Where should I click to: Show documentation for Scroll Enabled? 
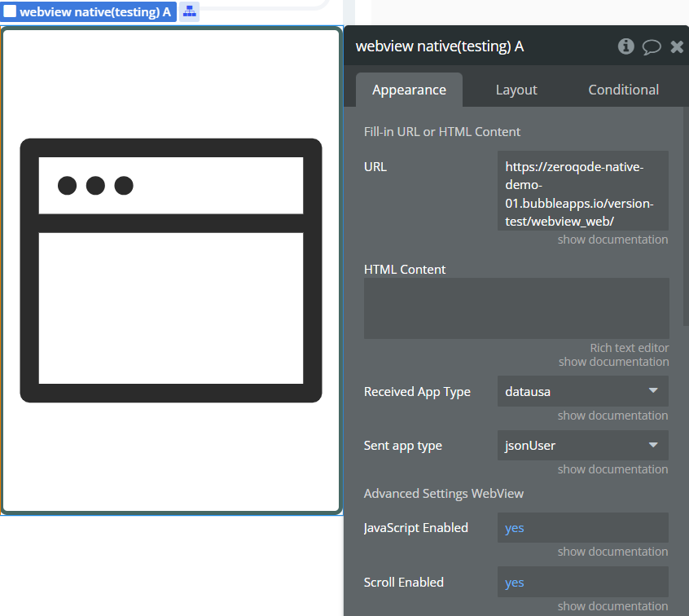612,606
